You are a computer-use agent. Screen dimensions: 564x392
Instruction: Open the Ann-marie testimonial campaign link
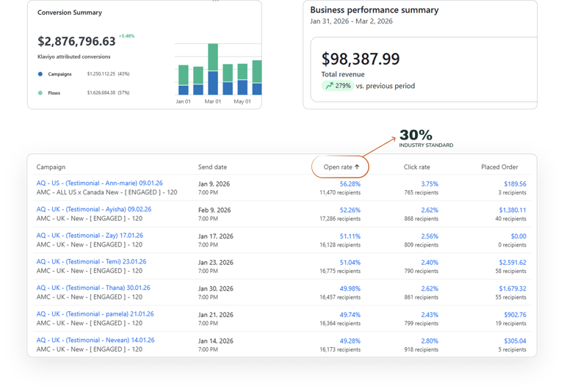point(99,183)
